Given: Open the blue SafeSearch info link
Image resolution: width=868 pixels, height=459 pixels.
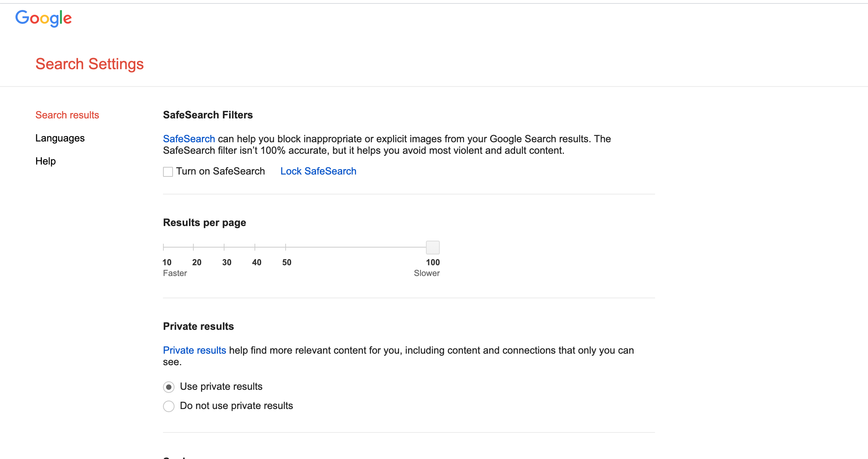Looking at the screenshot, I should click(x=189, y=139).
